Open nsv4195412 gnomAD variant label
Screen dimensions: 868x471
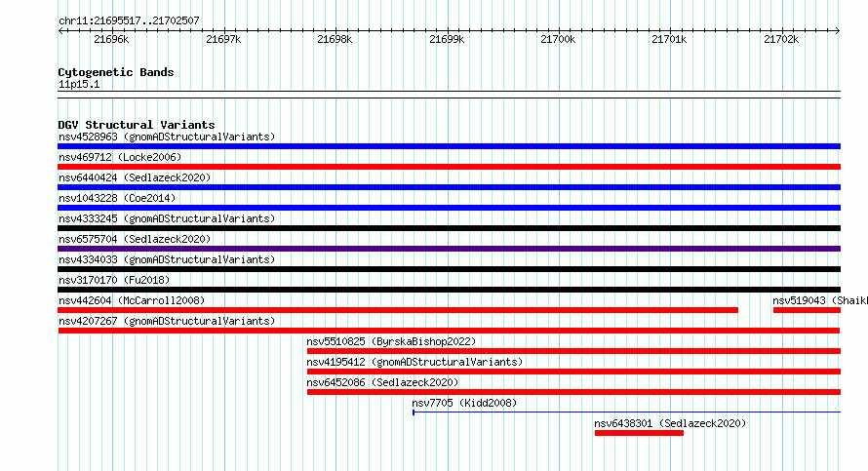click(x=414, y=362)
